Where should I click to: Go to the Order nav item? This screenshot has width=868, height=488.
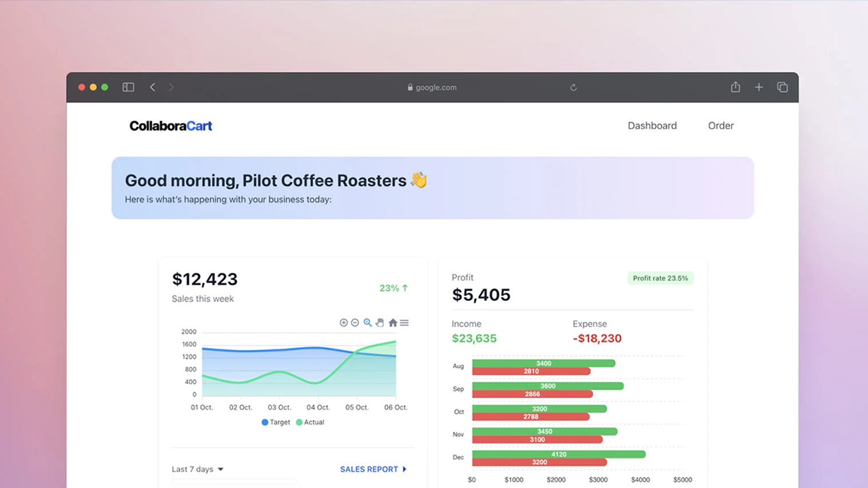point(720,125)
